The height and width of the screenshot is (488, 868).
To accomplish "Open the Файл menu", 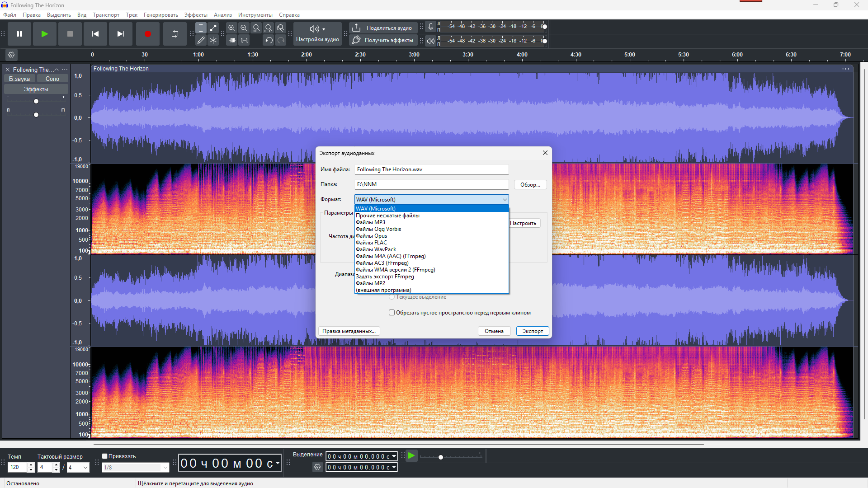I will (9, 15).
